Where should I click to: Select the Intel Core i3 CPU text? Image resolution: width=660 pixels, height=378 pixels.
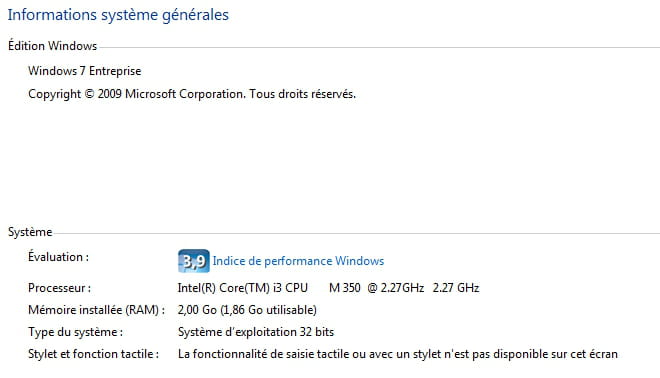242,288
